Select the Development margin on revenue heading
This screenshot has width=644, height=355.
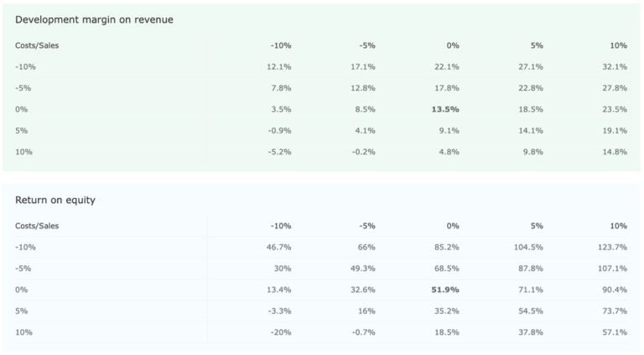(94, 20)
